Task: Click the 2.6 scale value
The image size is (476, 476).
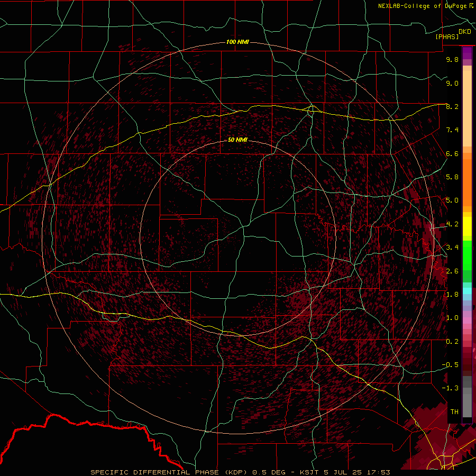Action: 452,271
